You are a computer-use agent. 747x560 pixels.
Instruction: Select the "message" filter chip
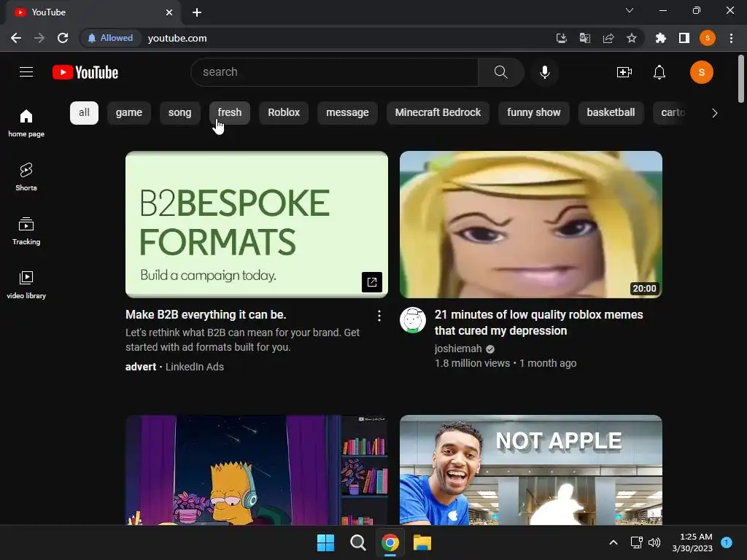(x=347, y=113)
